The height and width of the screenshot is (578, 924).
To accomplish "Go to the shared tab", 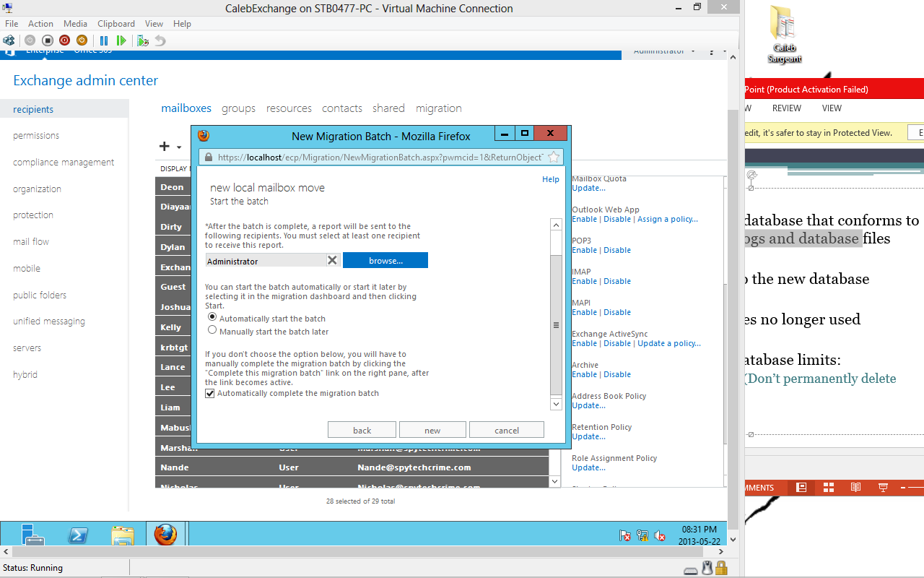I will (x=388, y=108).
